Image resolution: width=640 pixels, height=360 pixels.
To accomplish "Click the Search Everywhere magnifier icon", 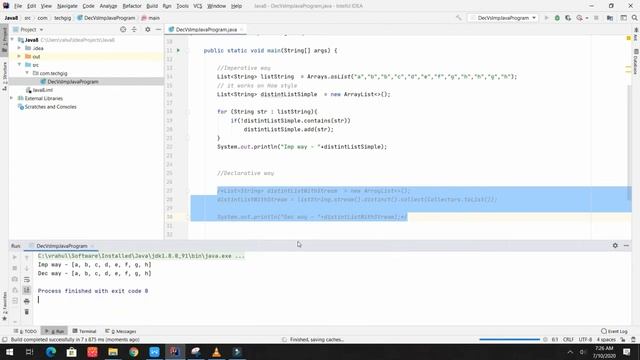I will coord(635,18).
